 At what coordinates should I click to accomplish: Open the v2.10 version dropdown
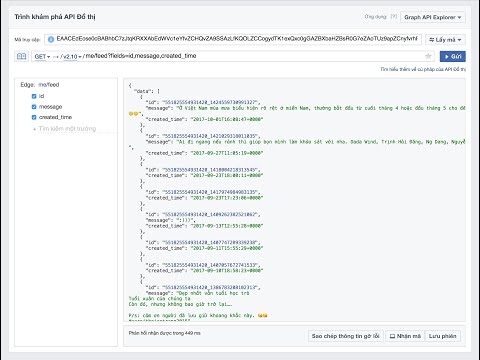tap(71, 57)
